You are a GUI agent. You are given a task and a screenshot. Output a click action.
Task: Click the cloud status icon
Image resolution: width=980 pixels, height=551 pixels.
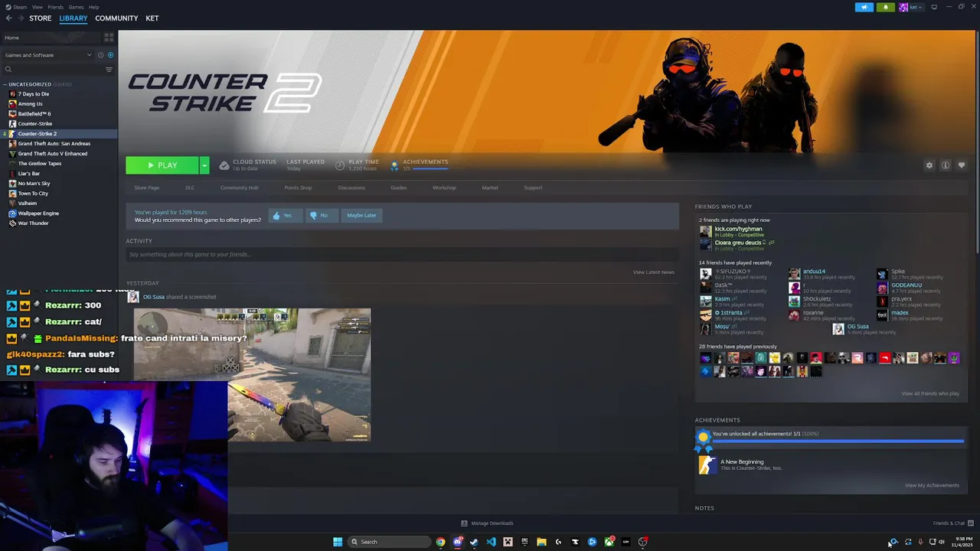coord(224,165)
